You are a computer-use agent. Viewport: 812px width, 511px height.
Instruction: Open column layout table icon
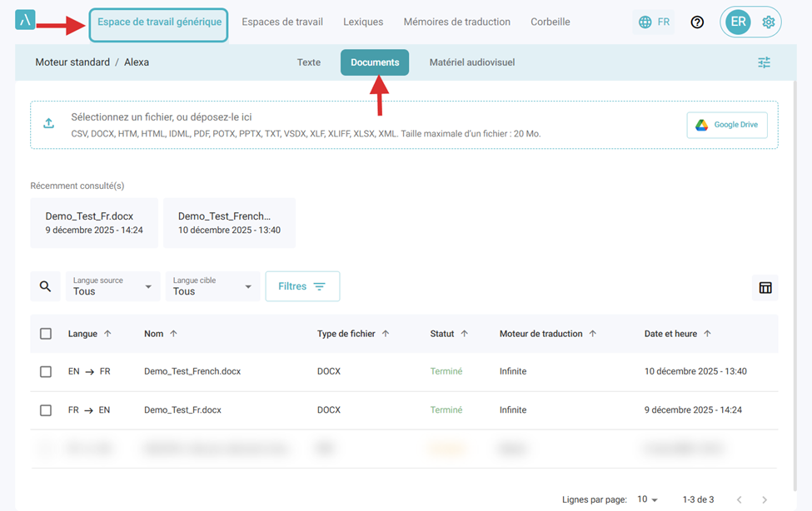coord(765,288)
